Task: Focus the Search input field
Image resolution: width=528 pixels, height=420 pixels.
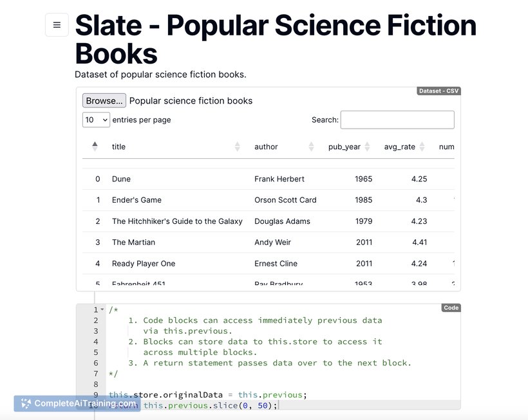Action: tap(397, 120)
